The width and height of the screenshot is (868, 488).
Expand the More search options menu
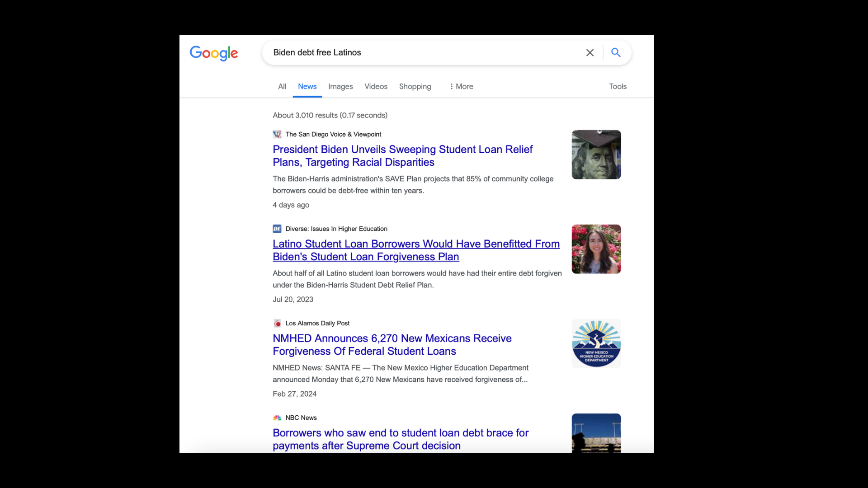pyautogui.click(x=461, y=86)
